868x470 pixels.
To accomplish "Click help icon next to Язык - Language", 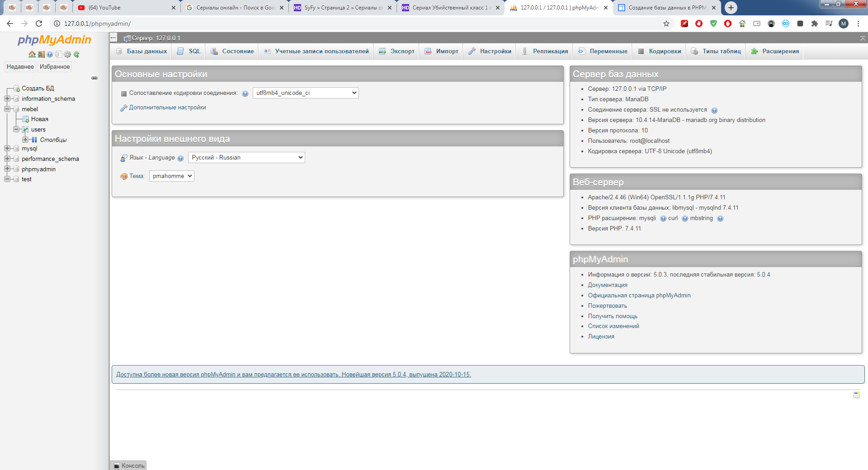I will tap(180, 158).
